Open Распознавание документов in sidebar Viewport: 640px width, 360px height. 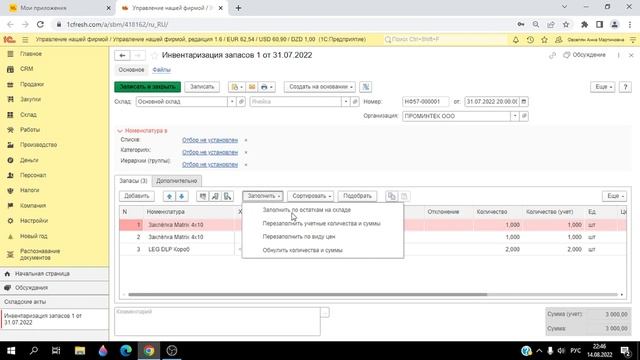point(40,254)
